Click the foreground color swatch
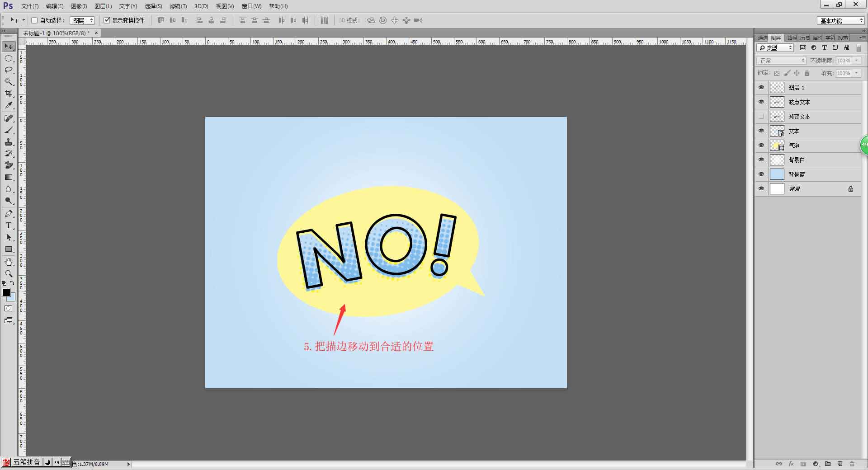The image size is (868, 470). (6, 292)
